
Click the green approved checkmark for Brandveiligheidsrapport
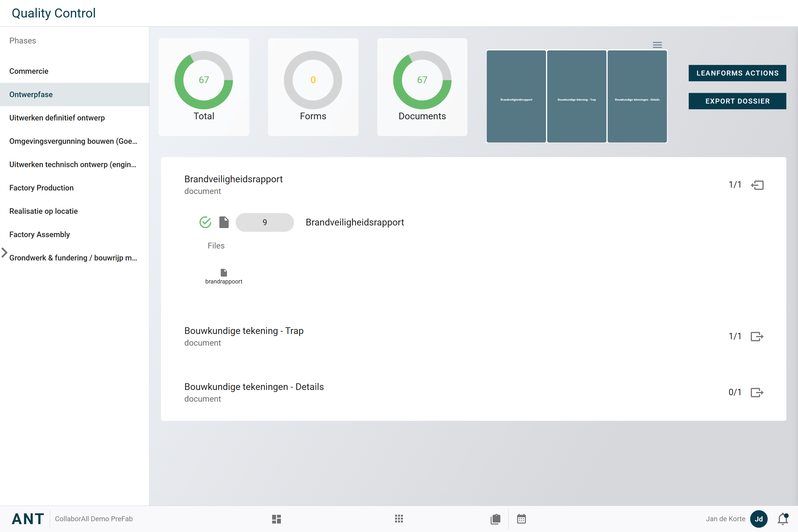[205, 222]
